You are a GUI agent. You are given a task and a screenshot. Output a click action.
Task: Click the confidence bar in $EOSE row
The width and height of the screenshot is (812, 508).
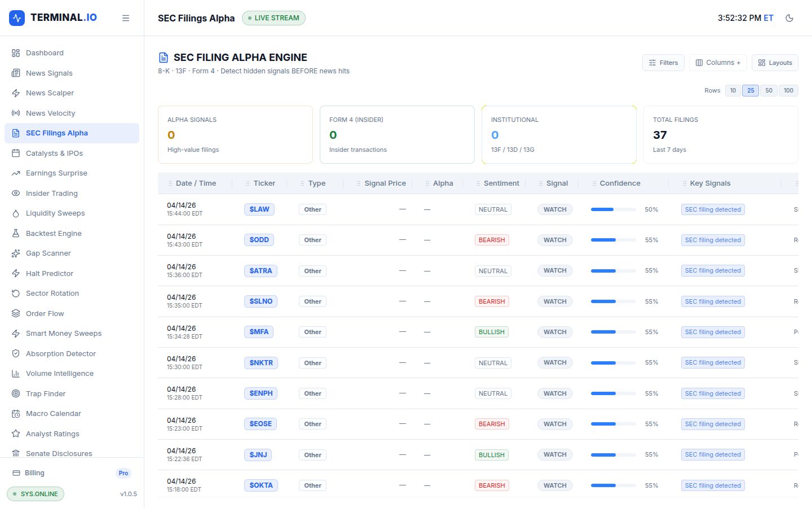coord(614,424)
